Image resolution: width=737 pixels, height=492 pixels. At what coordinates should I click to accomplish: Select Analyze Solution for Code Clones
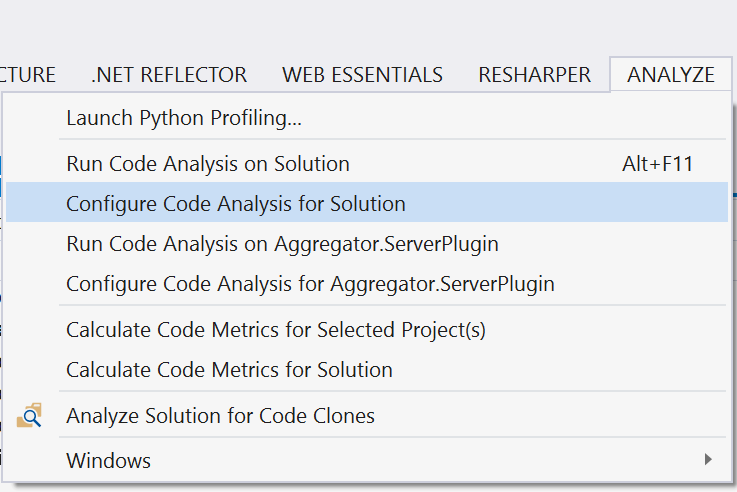pos(220,416)
